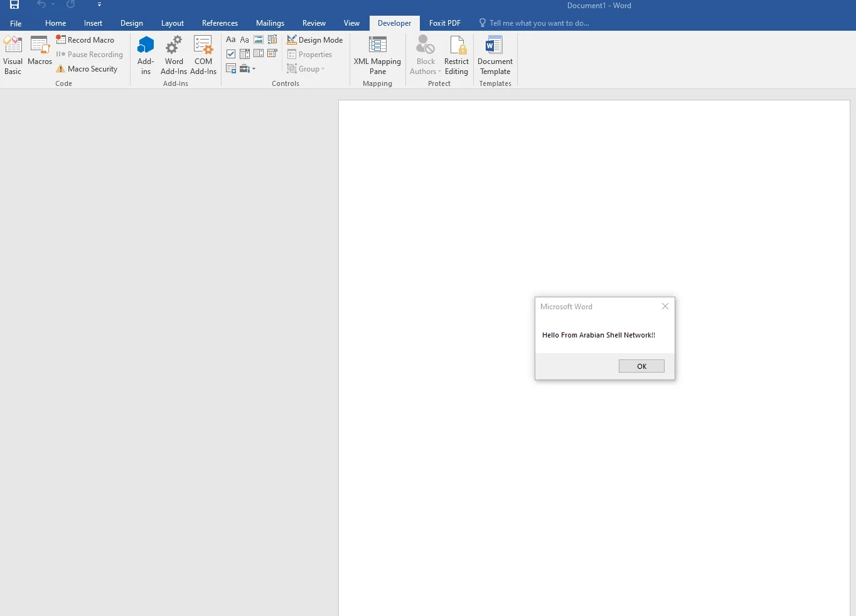Toggle Design Mode
Image resolution: width=856 pixels, height=616 pixels.
pos(315,40)
